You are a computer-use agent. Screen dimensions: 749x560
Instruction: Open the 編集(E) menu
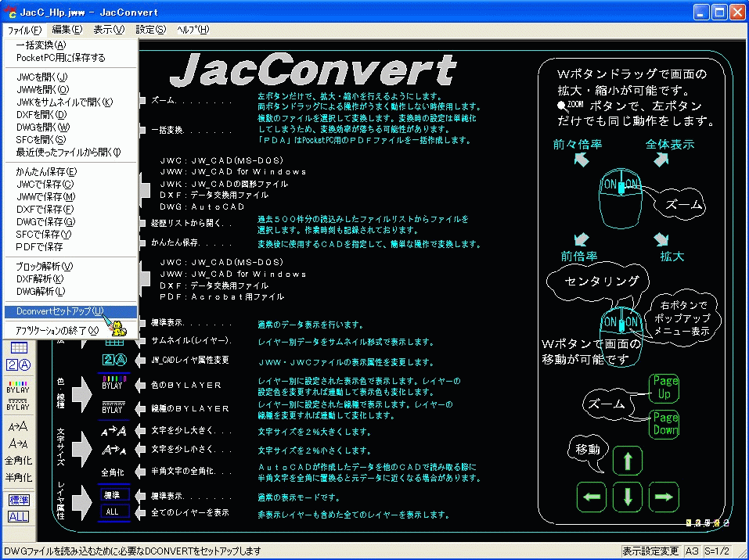click(x=67, y=30)
